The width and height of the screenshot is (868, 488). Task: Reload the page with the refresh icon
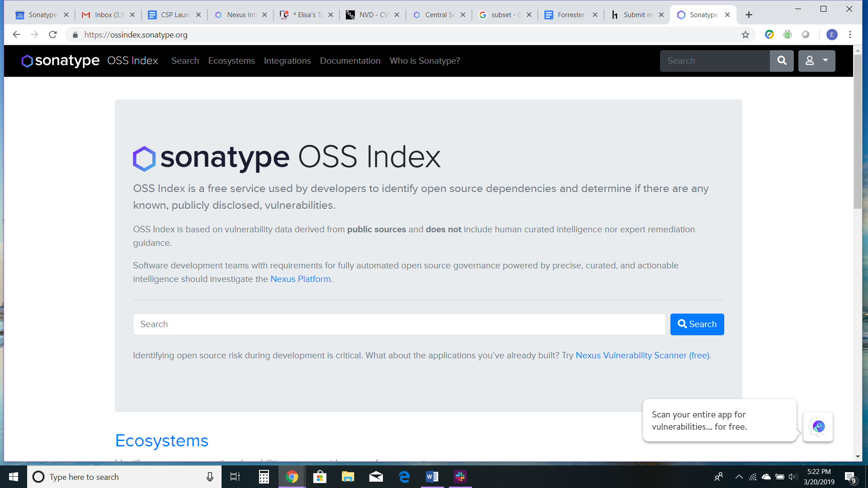point(53,35)
